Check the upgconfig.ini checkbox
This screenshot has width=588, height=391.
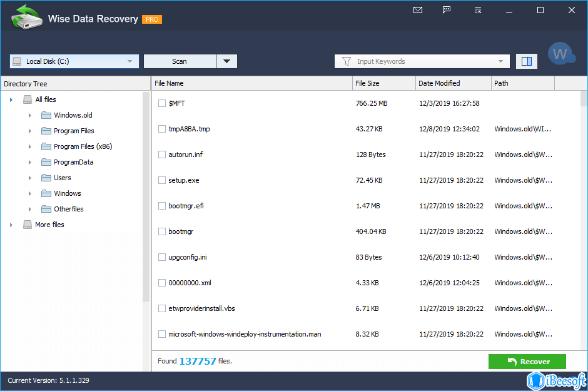(x=162, y=257)
